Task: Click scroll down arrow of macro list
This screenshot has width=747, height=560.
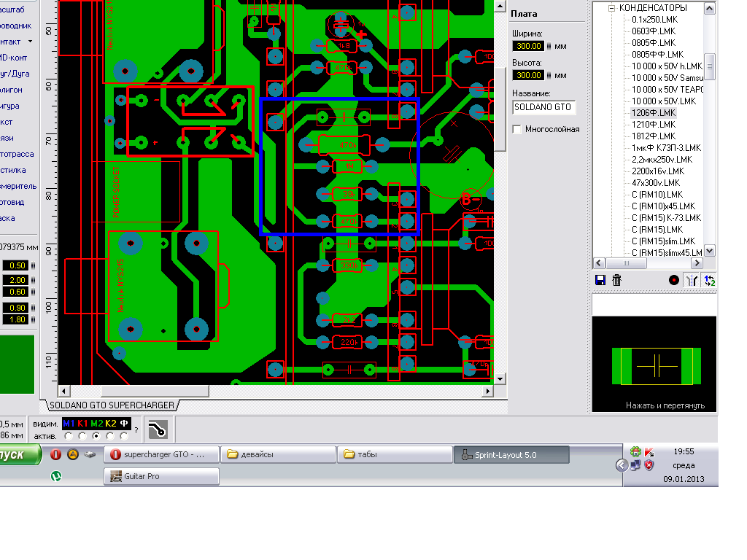Action: pyautogui.click(x=709, y=251)
